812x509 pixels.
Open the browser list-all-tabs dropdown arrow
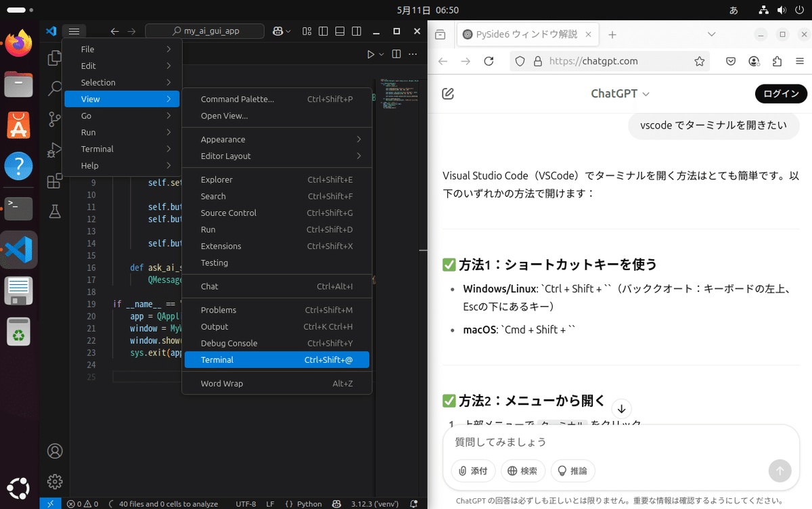coord(711,35)
